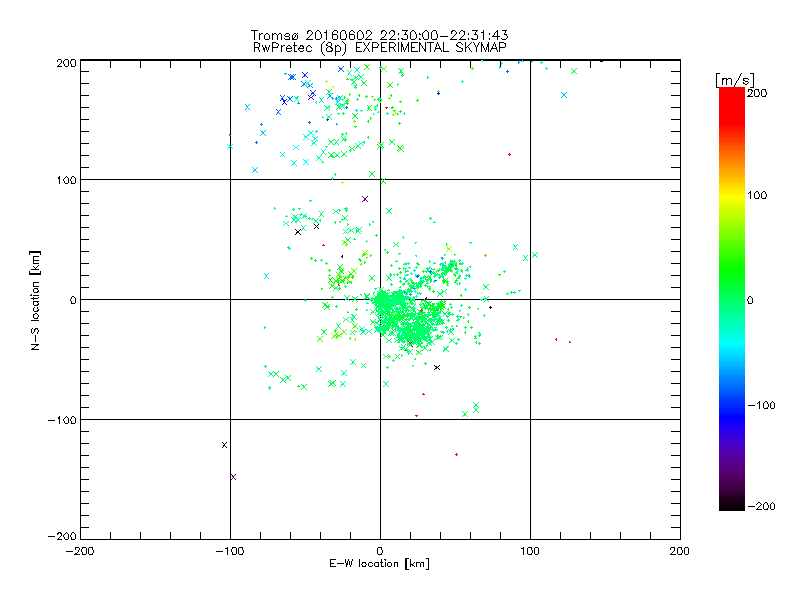The width and height of the screenshot is (800, 600).
Task: Click the yellow region of the colorbar
Action: 732,196
